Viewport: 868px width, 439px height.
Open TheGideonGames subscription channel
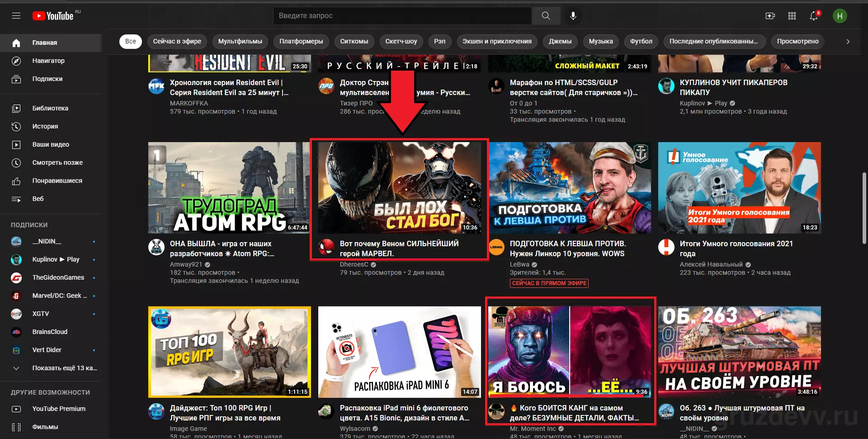pos(51,277)
